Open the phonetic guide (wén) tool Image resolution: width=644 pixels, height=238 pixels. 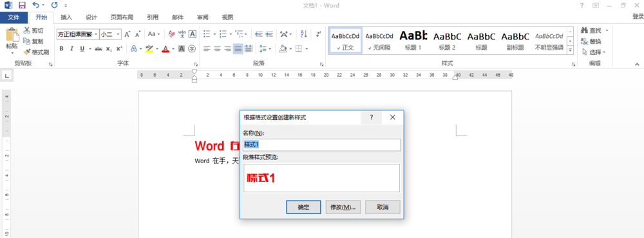[182, 34]
